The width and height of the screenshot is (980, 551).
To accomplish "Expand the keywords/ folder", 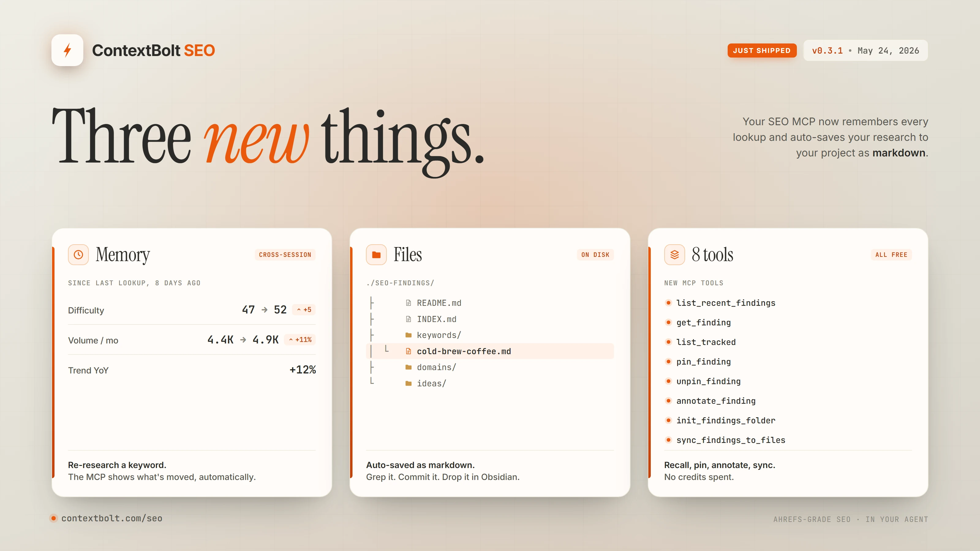I will (x=439, y=335).
